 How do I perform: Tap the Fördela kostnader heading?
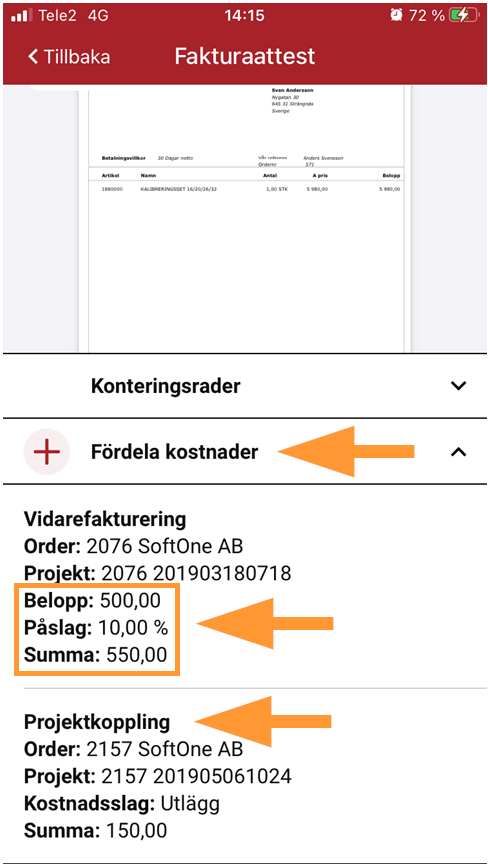(x=174, y=452)
